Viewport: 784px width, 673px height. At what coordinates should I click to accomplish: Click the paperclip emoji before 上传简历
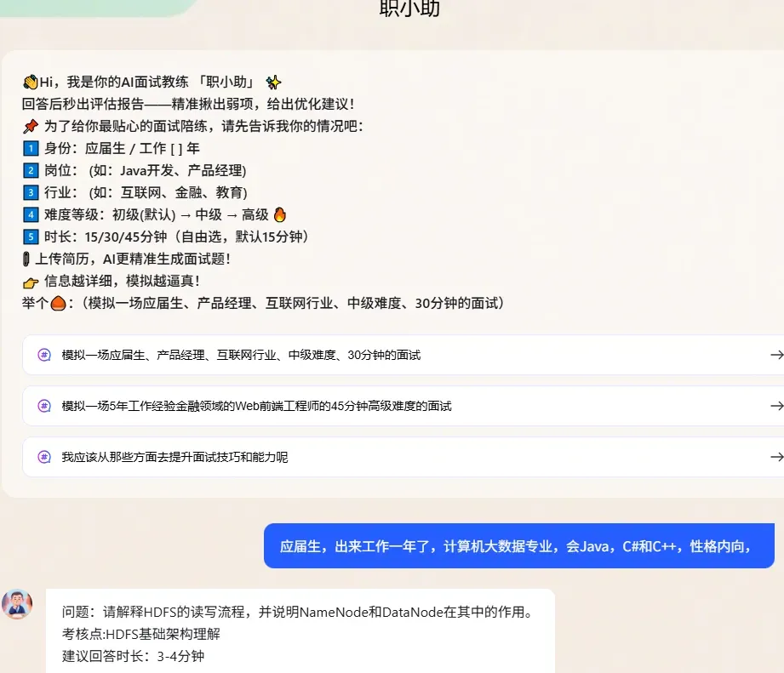tap(26, 259)
